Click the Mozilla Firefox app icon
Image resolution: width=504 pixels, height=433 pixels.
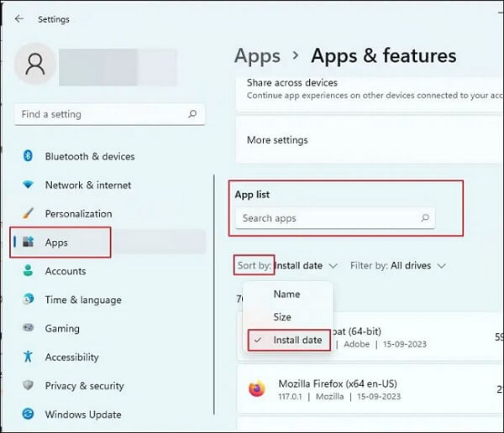tap(257, 389)
